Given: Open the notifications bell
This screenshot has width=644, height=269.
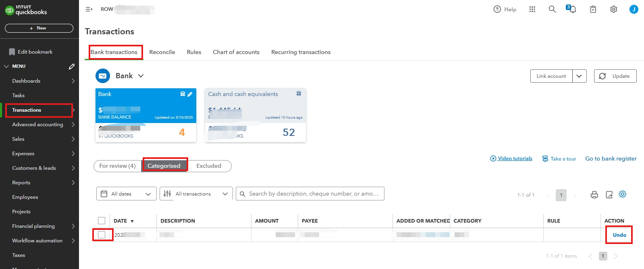Looking at the screenshot, I should click(572, 9).
